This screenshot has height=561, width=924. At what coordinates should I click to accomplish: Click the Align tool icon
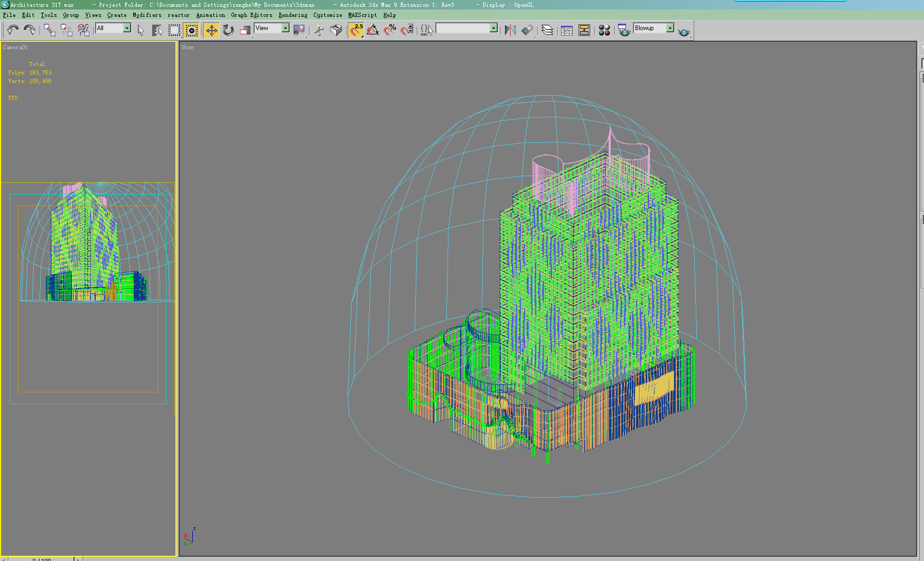tap(527, 30)
